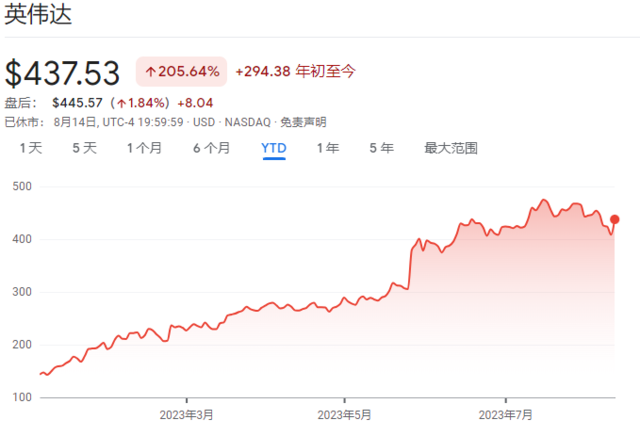Click the red endpoint dot on chart
This screenshot has width=640, height=436.
[615, 220]
